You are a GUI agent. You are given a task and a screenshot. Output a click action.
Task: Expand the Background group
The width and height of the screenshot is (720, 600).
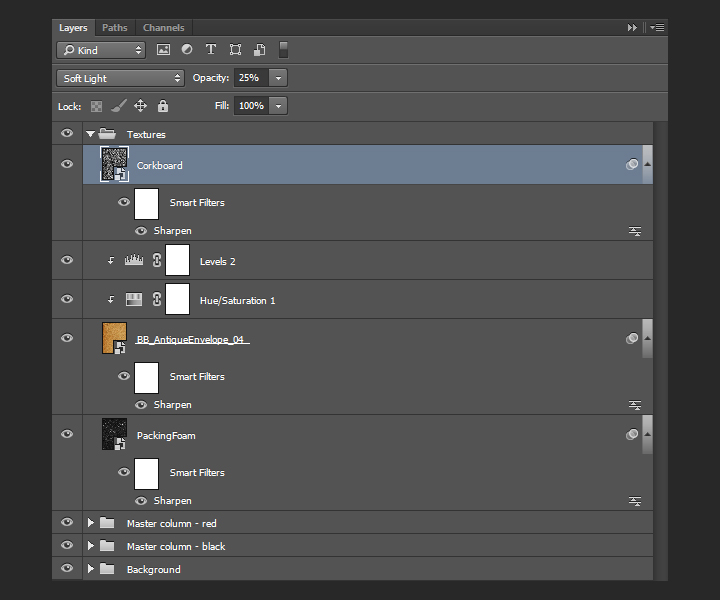pyautogui.click(x=90, y=568)
